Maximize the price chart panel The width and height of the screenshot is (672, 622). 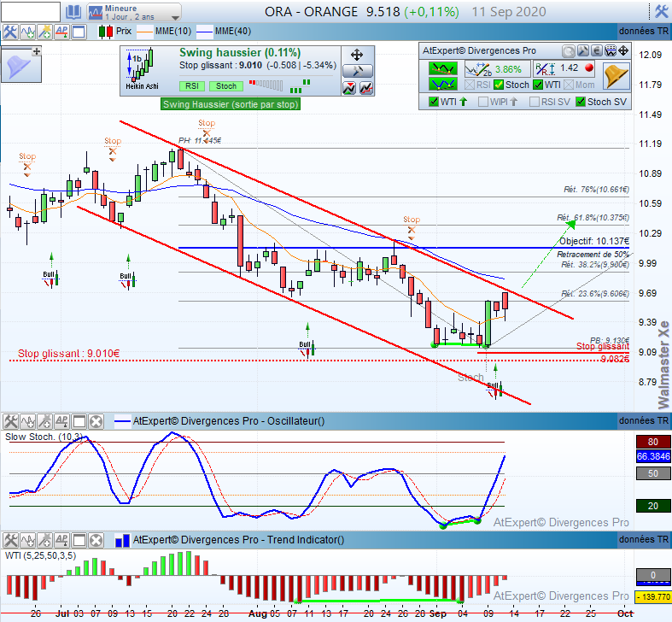(79, 32)
